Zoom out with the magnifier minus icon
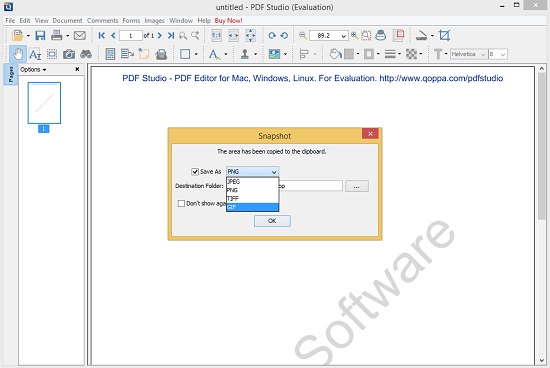The height and width of the screenshot is (368, 550). [x=303, y=35]
